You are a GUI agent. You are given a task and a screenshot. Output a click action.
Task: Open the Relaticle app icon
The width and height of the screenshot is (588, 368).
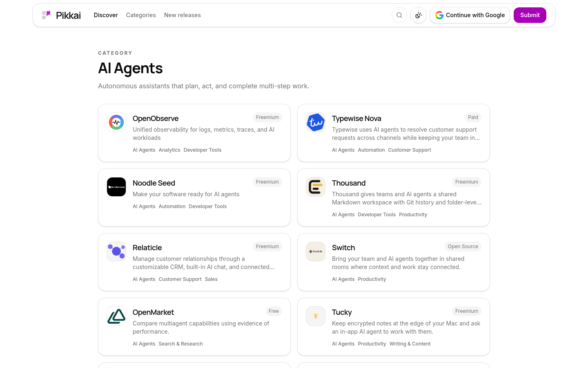coord(116,251)
